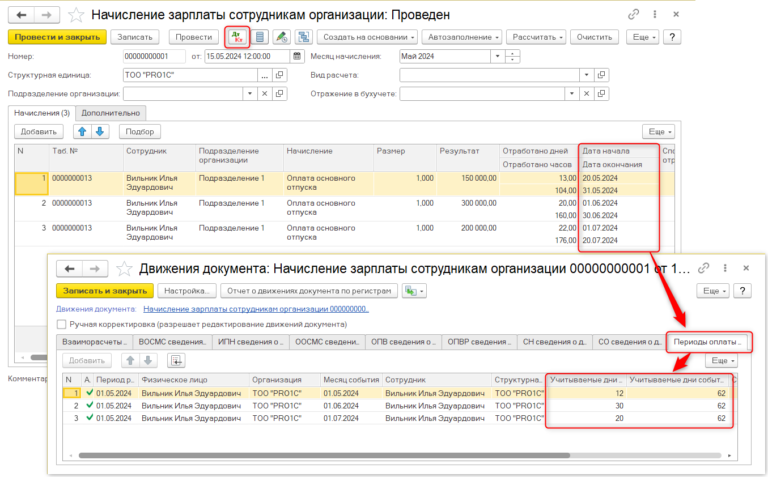
Task: Open the structure icon before Создать на основании
Action: coord(304,37)
